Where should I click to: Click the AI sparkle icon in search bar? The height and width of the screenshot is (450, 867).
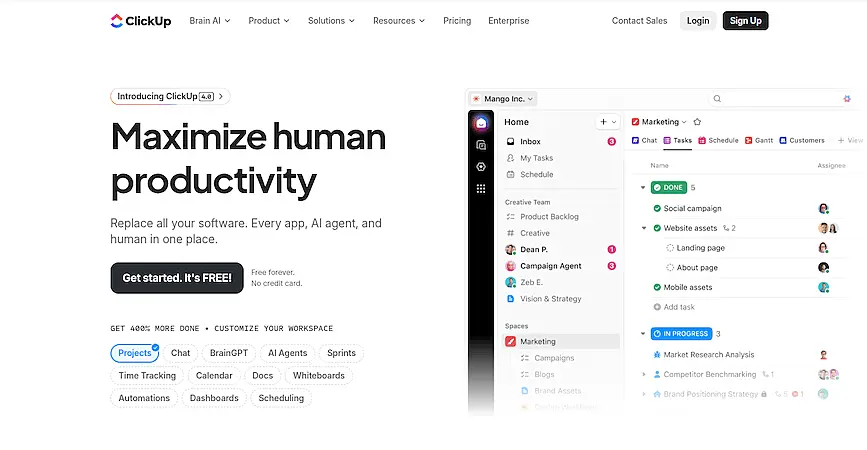click(847, 98)
